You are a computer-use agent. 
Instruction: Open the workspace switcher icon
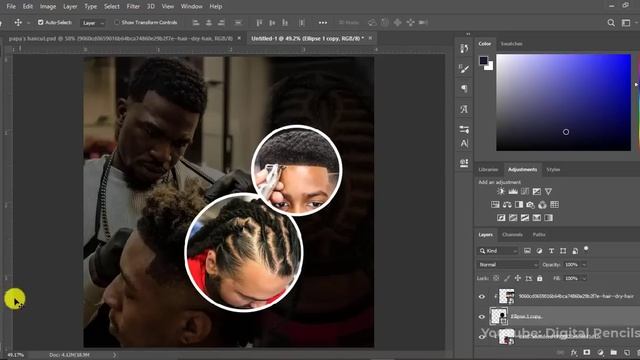tap(626, 23)
